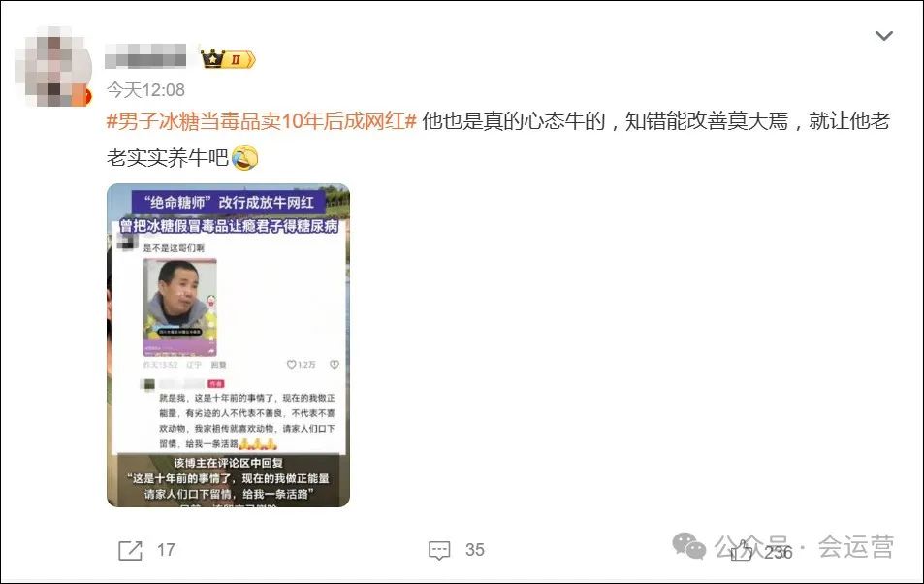Click the repost count 17
924x584 pixels.
point(166,550)
